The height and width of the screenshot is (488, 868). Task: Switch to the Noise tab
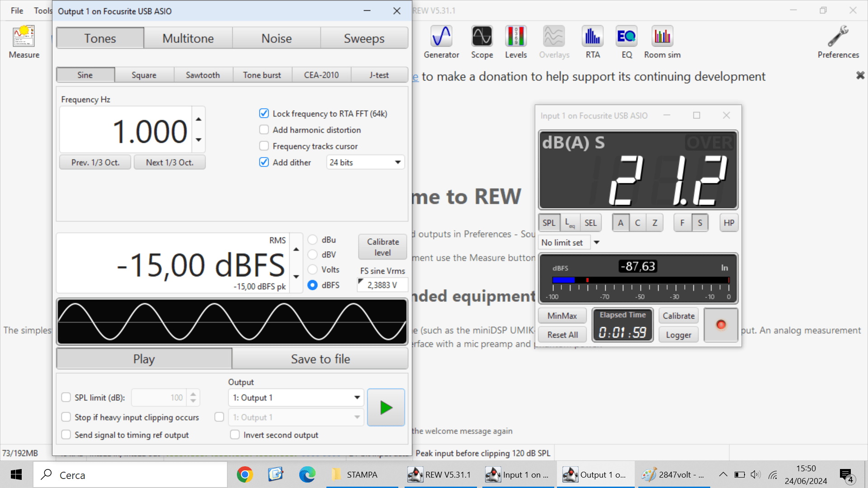(x=276, y=38)
